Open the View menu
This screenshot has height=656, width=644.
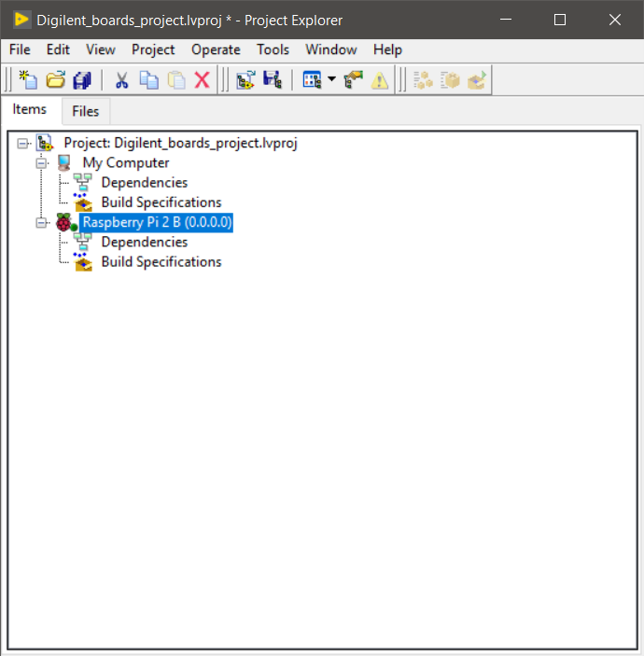pyautogui.click(x=101, y=49)
